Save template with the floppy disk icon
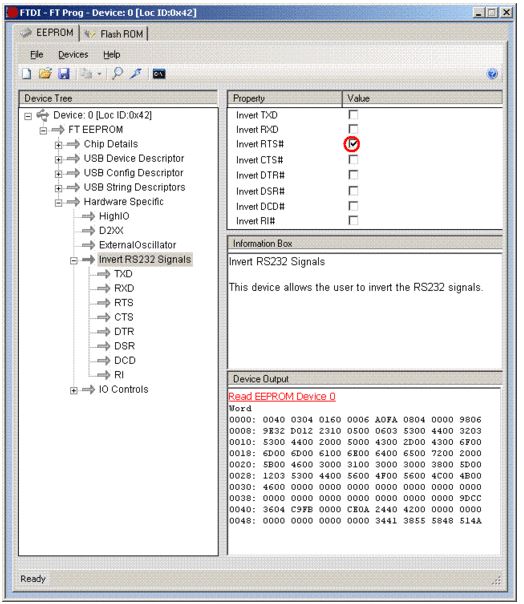 point(64,74)
